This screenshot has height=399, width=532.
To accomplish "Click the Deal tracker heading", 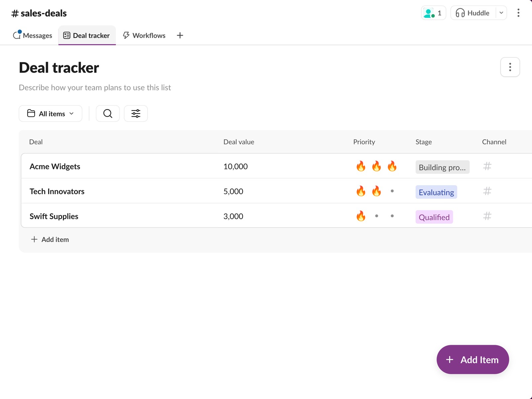I will tap(59, 67).
